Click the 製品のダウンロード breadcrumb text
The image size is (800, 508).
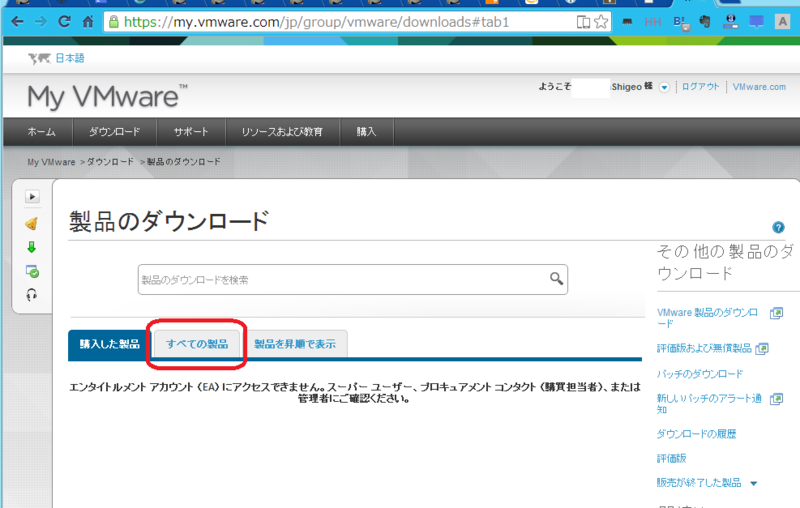tap(184, 162)
